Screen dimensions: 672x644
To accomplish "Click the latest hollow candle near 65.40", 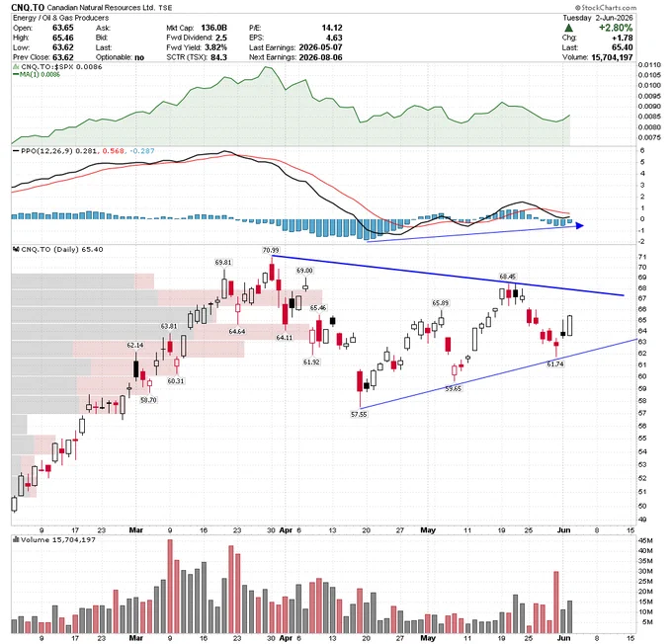I will 570,326.
